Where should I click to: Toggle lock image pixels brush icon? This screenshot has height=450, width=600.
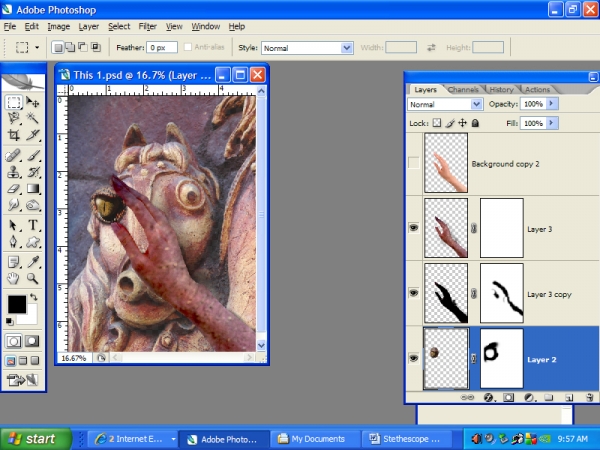tap(450, 123)
